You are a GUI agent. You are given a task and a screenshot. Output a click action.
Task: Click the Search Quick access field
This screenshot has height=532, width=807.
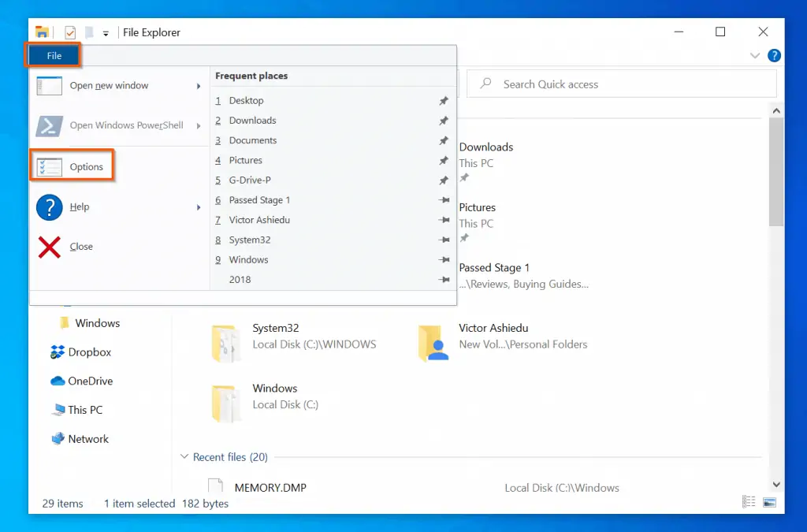click(622, 84)
